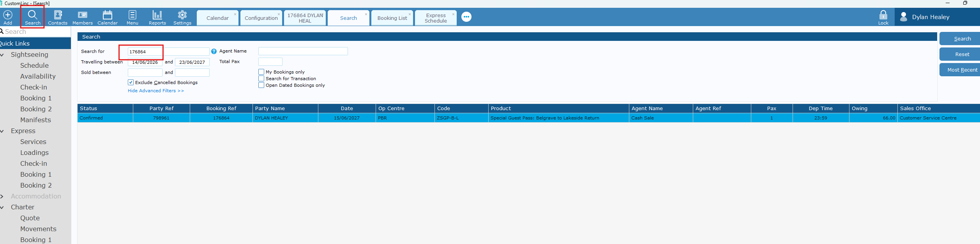Screen dimensions: 980x244
Task: Toggle Exclude Cancelled Bookings checkbox
Action: tap(131, 83)
